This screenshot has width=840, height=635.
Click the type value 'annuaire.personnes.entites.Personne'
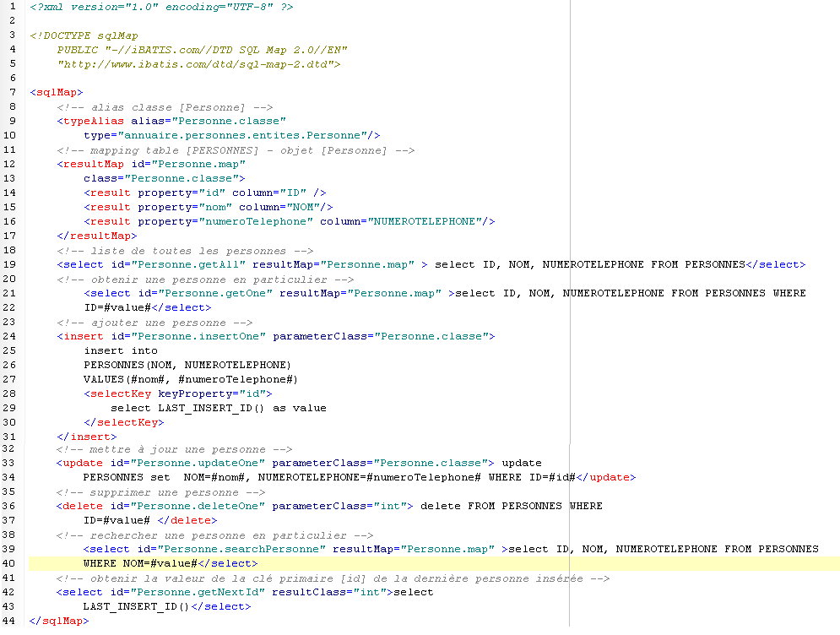click(242, 136)
